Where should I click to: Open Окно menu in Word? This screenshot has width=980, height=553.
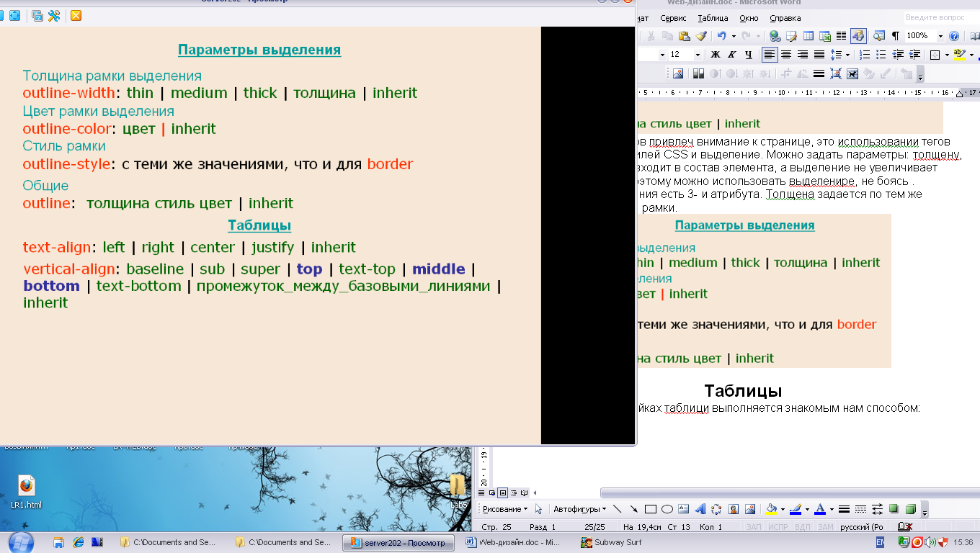749,18
